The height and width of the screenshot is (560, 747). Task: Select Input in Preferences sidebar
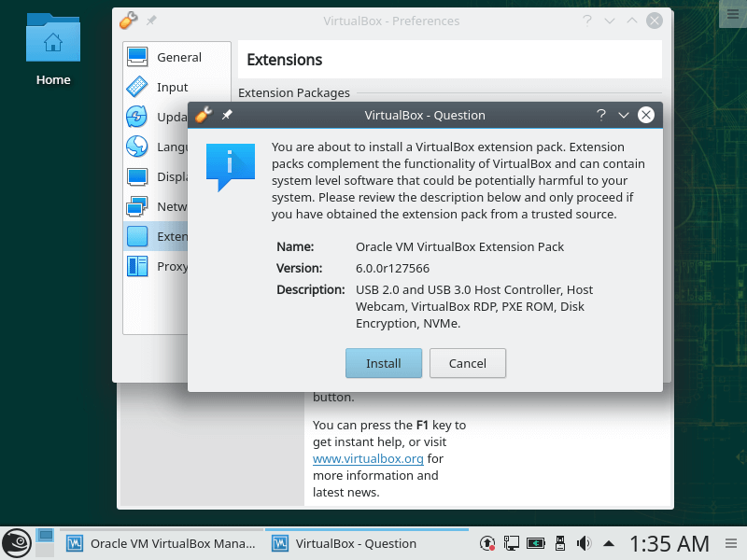[x=176, y=87]
